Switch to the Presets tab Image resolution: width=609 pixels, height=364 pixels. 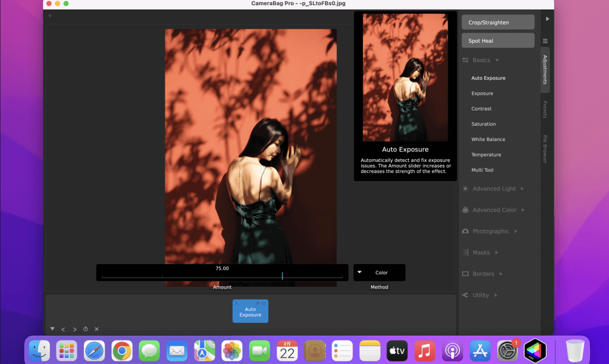[x=545, y=110]
